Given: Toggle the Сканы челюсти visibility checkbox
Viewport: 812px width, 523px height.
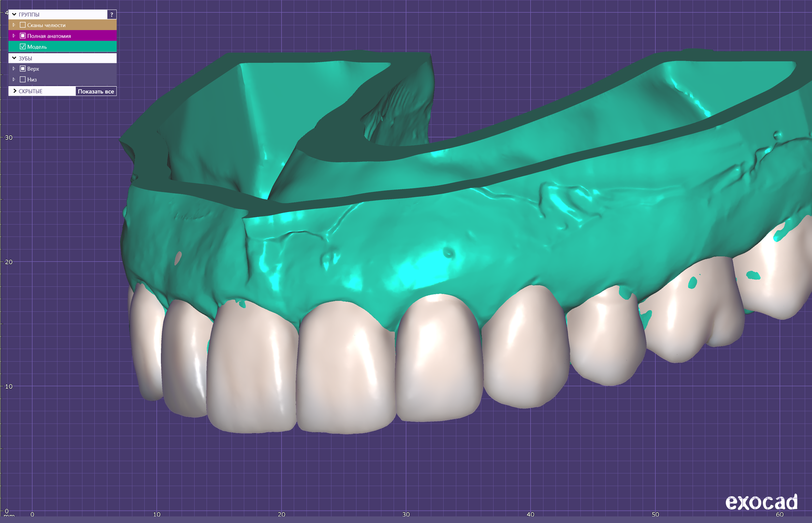Looking at the screenshot, I should pos(23,25).
